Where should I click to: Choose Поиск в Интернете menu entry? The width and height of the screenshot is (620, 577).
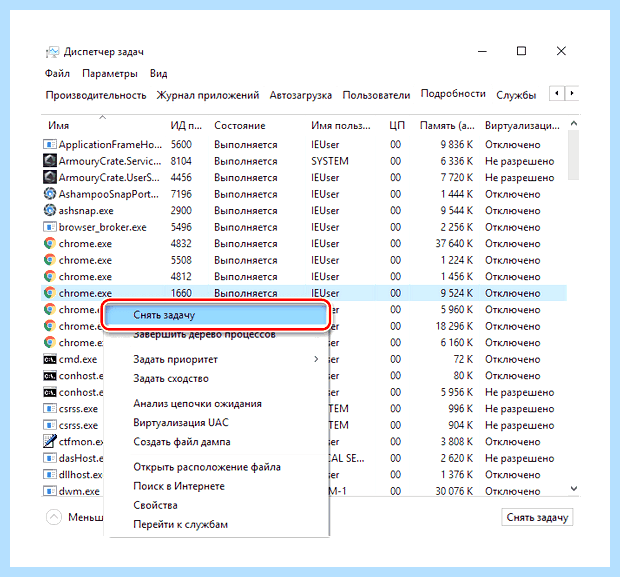(179, 486)
